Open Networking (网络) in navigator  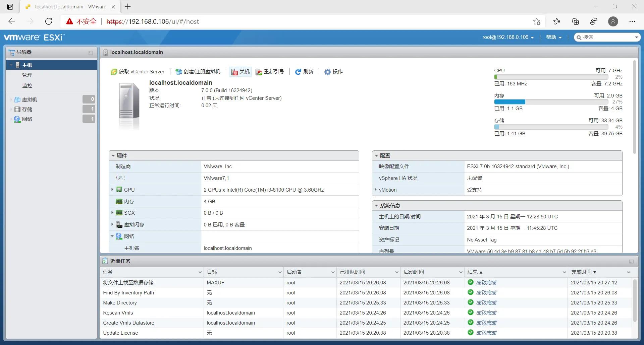pos(27,119)
